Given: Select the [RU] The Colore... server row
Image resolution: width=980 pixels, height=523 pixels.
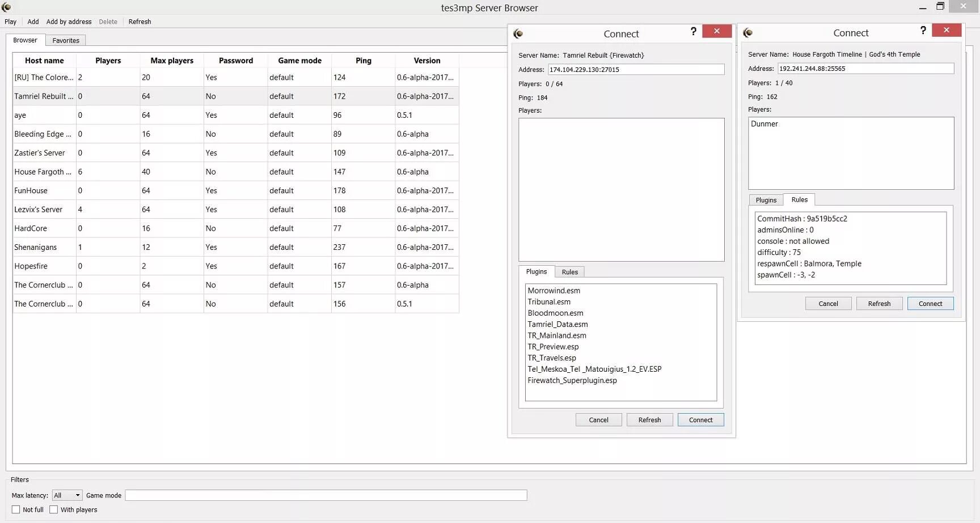Looking at the screenshot, I should click(x=236, y=77).
